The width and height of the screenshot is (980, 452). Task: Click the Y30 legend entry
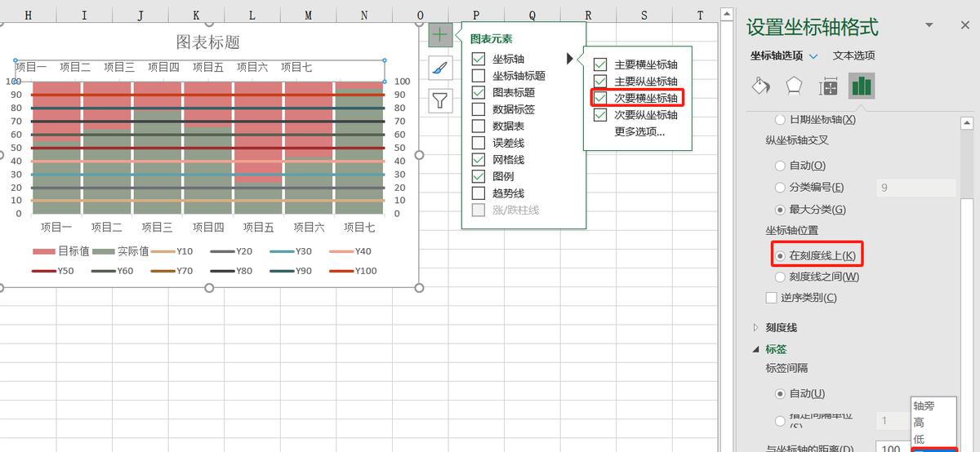[291, 251]
